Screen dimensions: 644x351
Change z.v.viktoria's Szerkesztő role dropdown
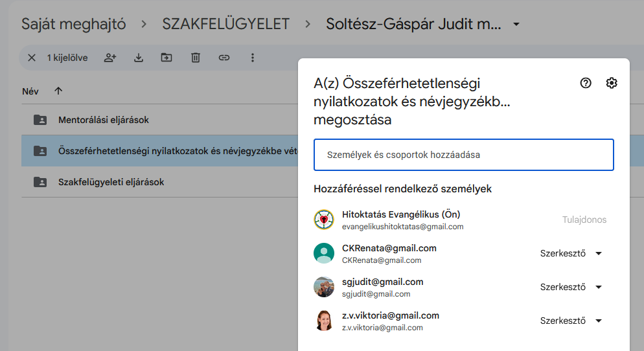(571, 321)
